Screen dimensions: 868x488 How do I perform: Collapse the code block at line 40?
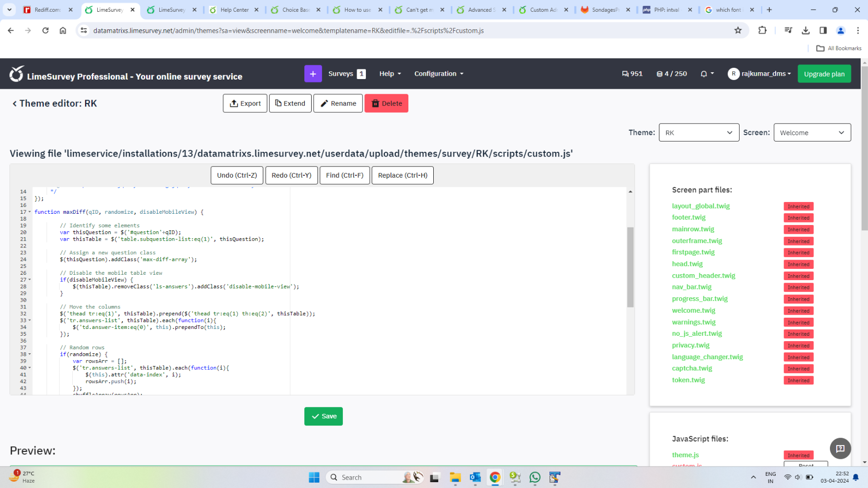click(x=29, y=368)
